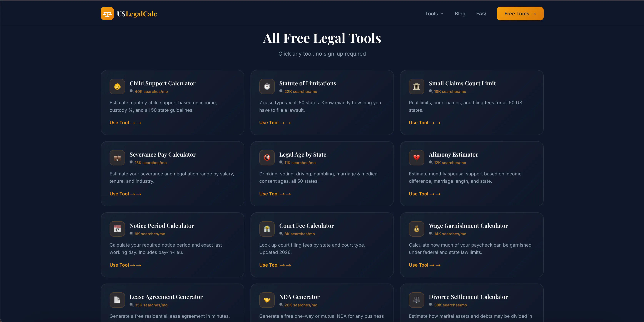Viewport: 644px width, 322px height.
Task: Click the "20K searches/mo" label
Action: tap(301, 305)
